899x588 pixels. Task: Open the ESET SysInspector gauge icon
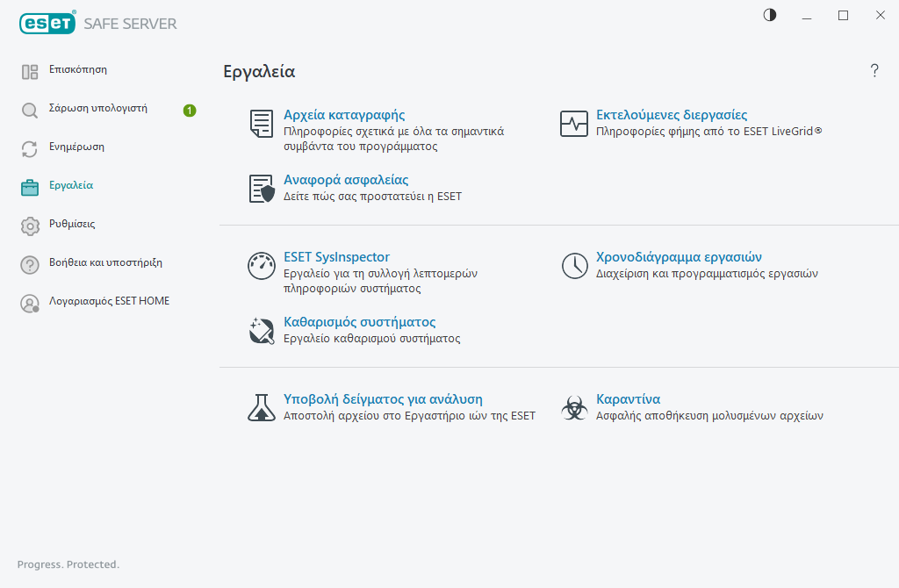coord(262,265)
